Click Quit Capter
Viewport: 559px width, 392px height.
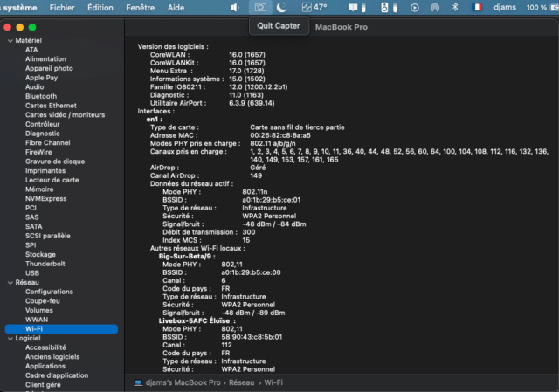(279, 25)
